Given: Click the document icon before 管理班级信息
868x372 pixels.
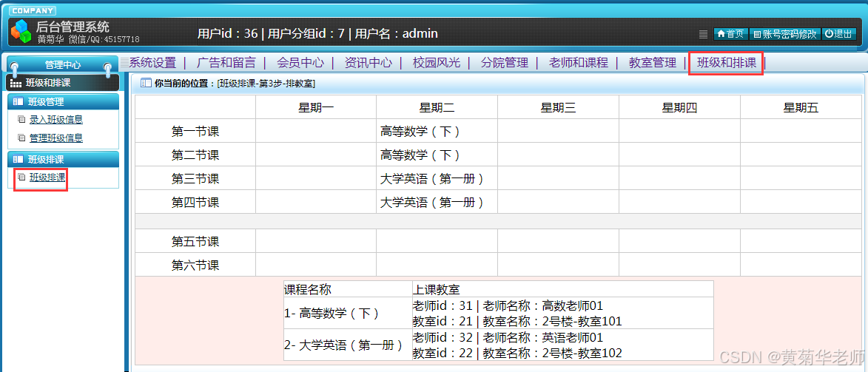Looking at the screenshot, I should 21,138.
